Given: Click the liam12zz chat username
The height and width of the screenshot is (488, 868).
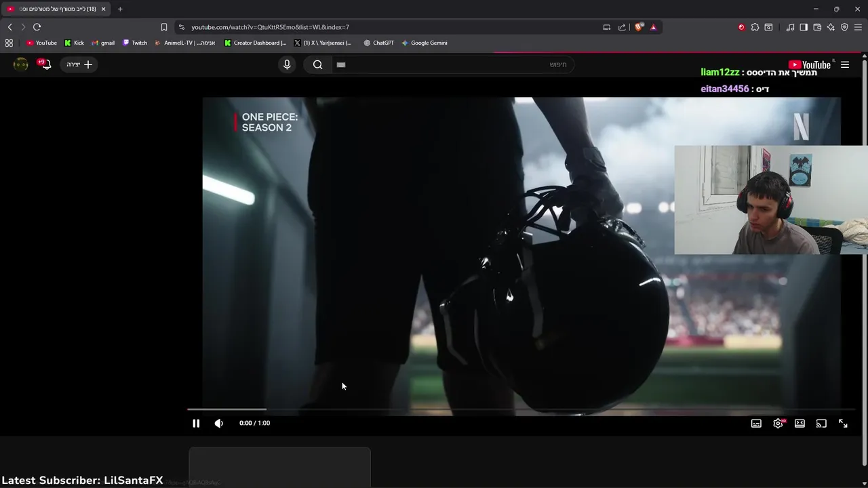Looking at the screenshot, I should (720, 73).
